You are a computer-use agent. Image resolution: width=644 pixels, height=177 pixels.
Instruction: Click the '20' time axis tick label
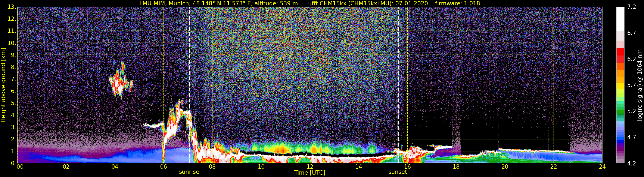tap(505, 167)
